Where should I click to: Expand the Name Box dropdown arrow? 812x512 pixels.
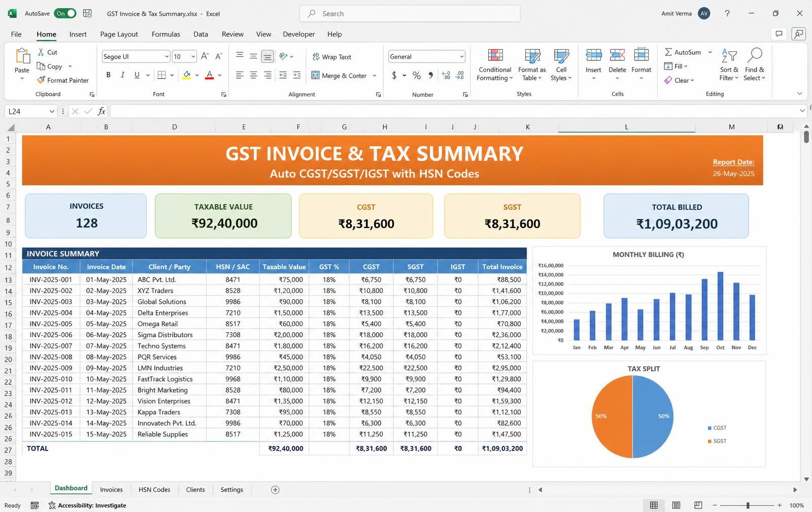click(x=52, y=111)
